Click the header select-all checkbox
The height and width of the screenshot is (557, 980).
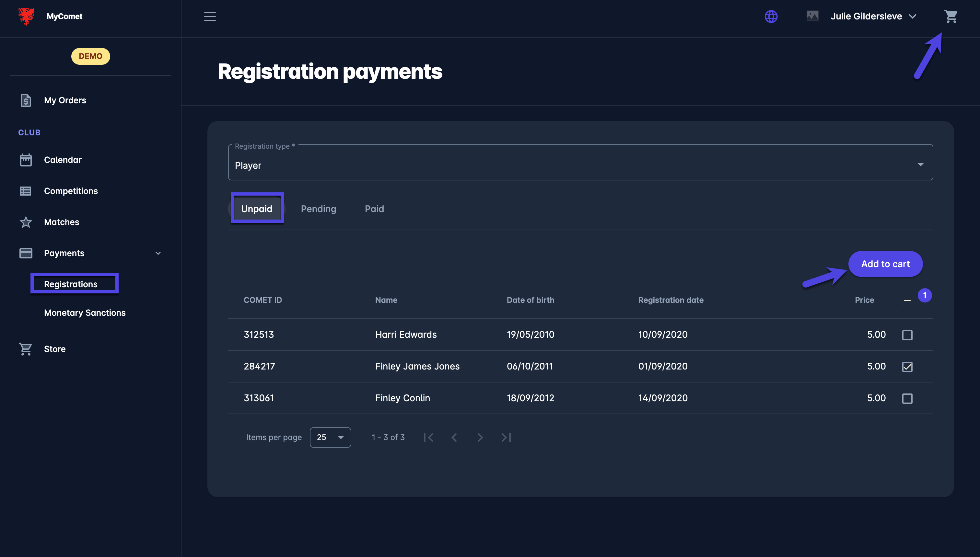[907, 300]
